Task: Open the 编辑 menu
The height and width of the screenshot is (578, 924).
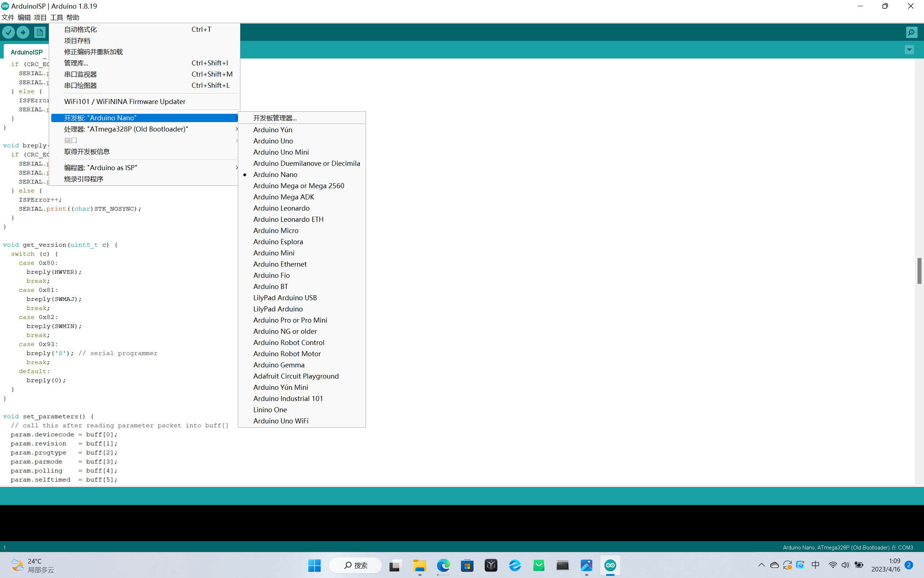Action: coord(24,17)
